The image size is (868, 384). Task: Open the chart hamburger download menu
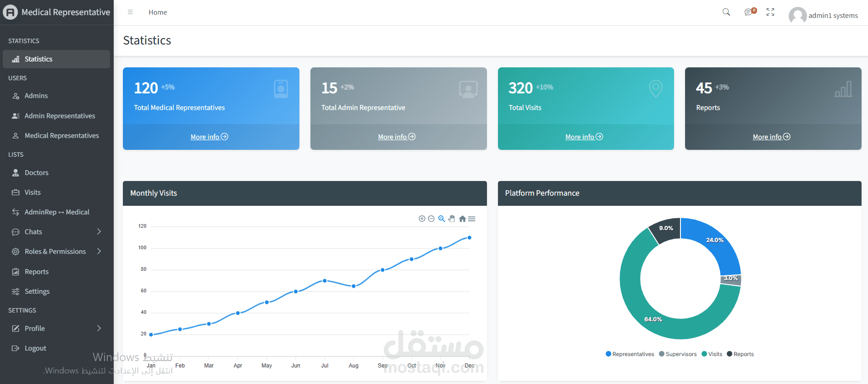pos(472,219)
